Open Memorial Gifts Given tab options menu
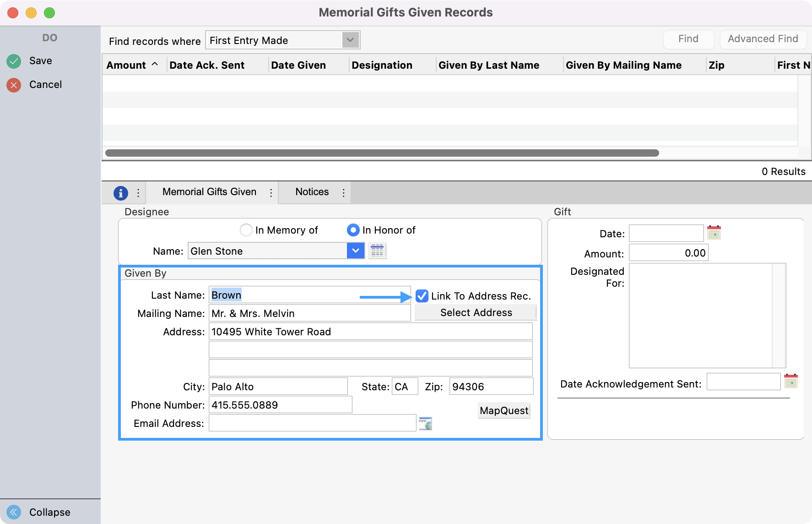The width and height of the screenshot is (812, 524). pyautogui.click(x=271, y=193)
